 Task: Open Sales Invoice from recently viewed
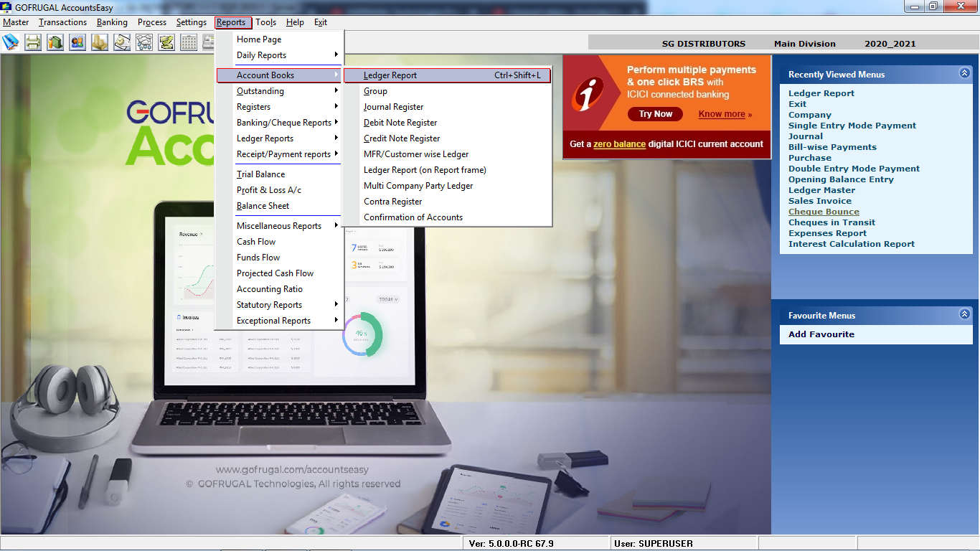pos(820,201)
